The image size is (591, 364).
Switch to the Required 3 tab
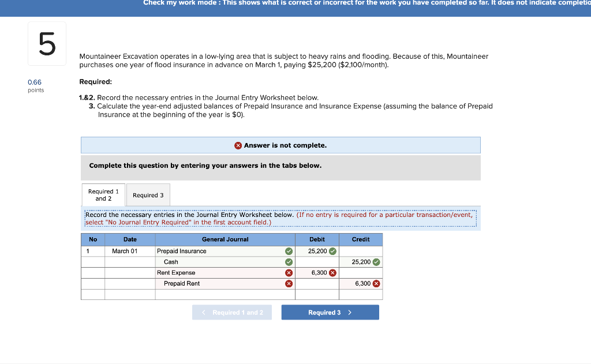(x=148, y=195)
